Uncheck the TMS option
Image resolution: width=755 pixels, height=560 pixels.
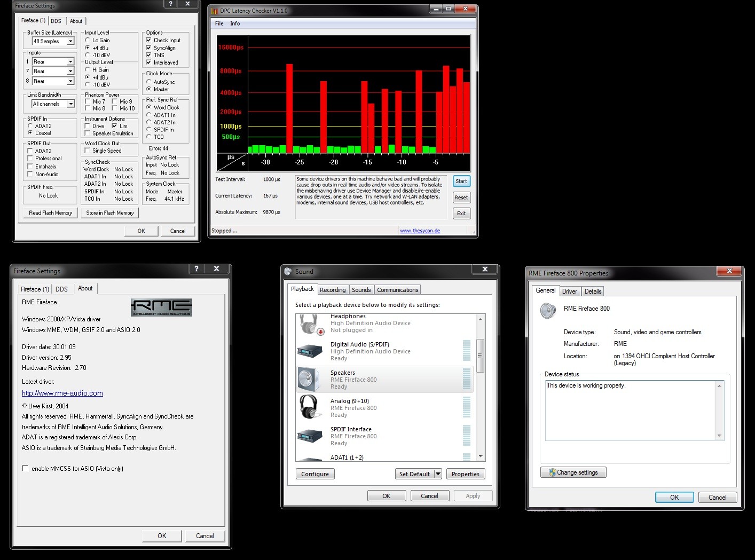pyautogui.click(x=148, y=55)
